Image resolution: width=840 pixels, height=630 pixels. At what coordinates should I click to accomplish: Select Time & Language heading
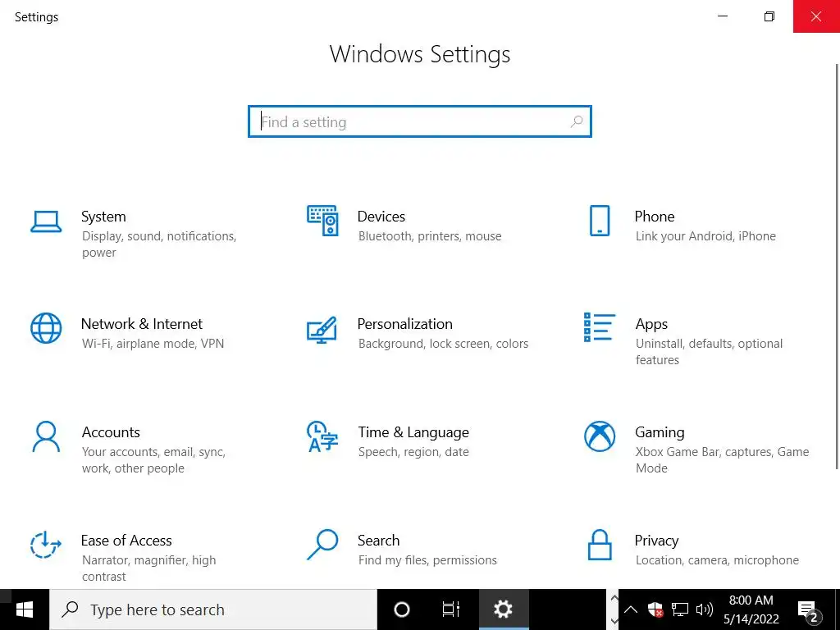tap(413, 433)
